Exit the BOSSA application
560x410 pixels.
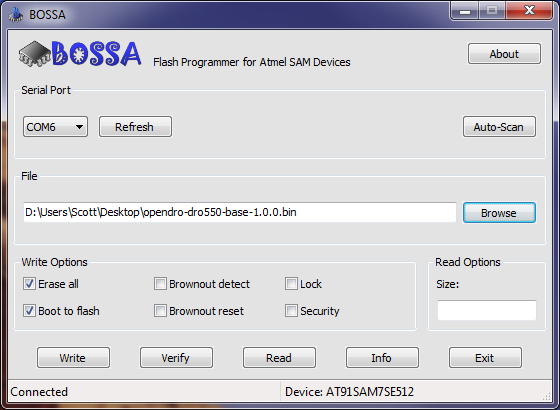485,358
